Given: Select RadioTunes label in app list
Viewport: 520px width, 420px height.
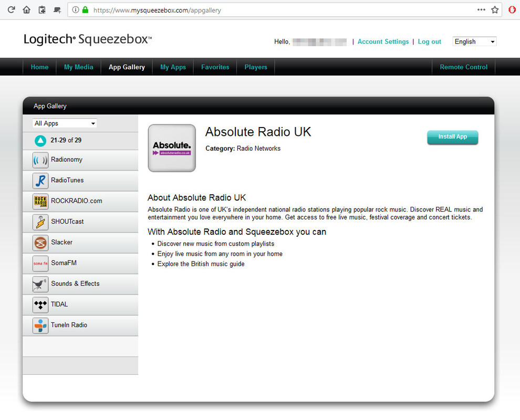Looking at the screenshot, I should click(x=67, y=180).
